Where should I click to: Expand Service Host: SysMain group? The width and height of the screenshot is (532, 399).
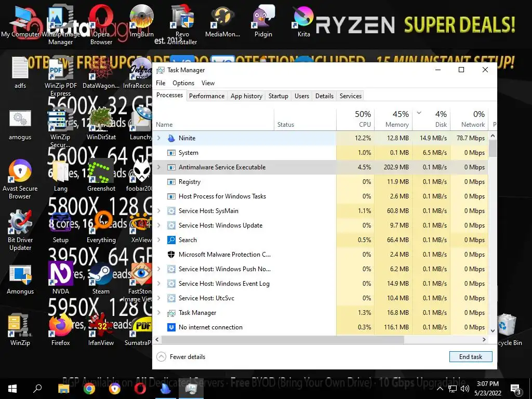point(158,211)
